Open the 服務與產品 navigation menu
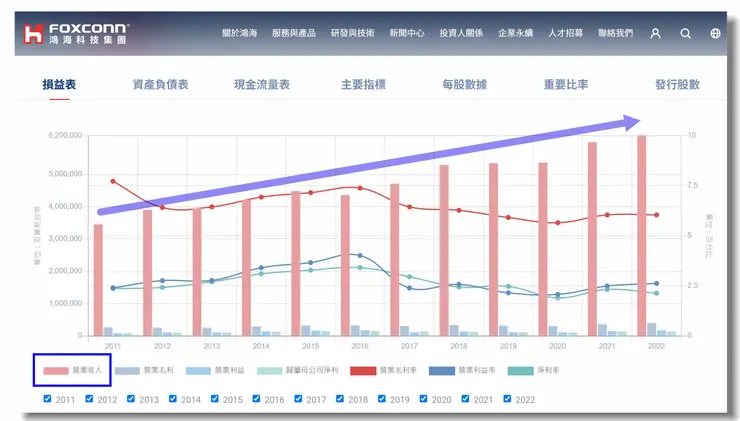Image resolution: width=740 pixels, height=421 pixels. (x=294, y=33)
